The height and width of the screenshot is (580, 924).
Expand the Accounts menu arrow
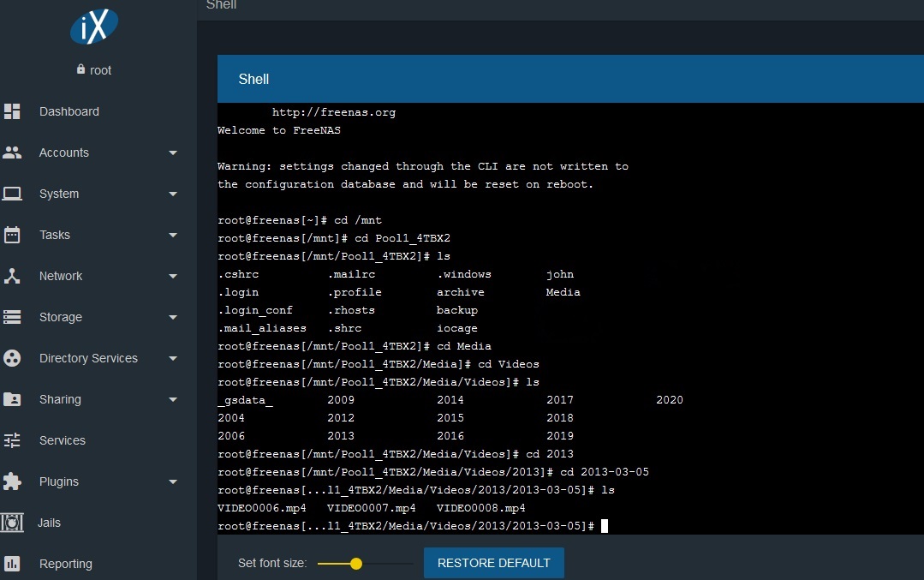[173, 152]
